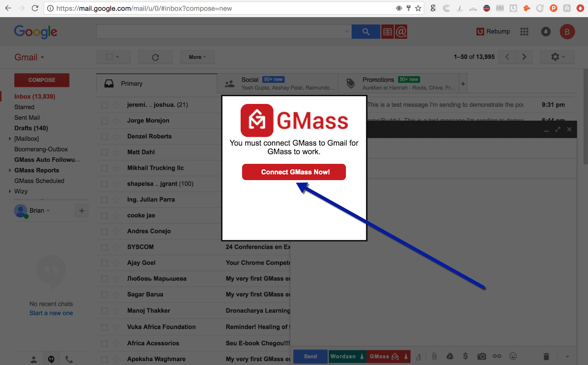Open the B account avatar
This screenshot has width=588, height=365.
coord(567,32)
